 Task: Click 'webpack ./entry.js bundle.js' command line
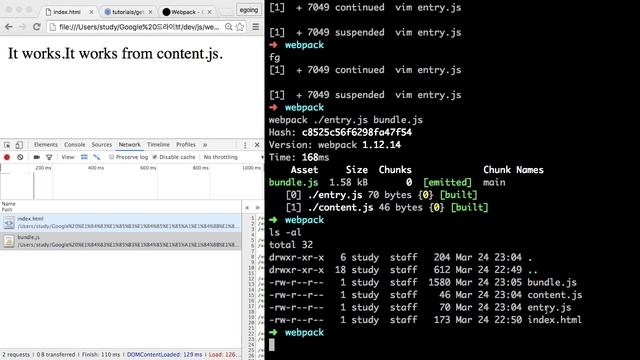[346, 120]
